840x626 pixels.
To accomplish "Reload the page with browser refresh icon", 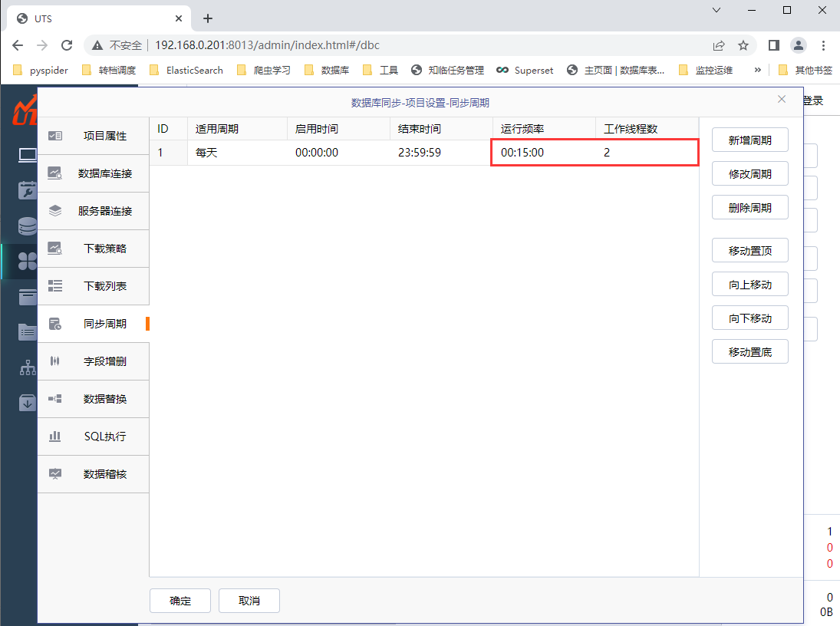I will point(67,45).
